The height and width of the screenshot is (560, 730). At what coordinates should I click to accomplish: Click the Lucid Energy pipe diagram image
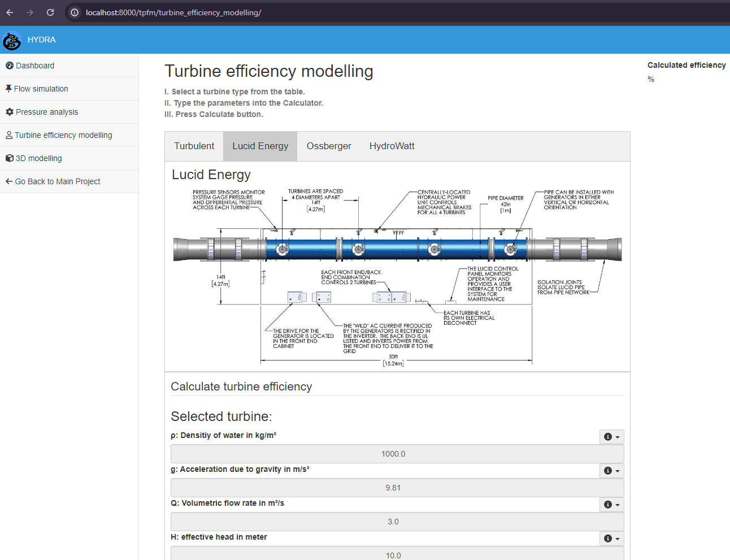pos(397,278)
